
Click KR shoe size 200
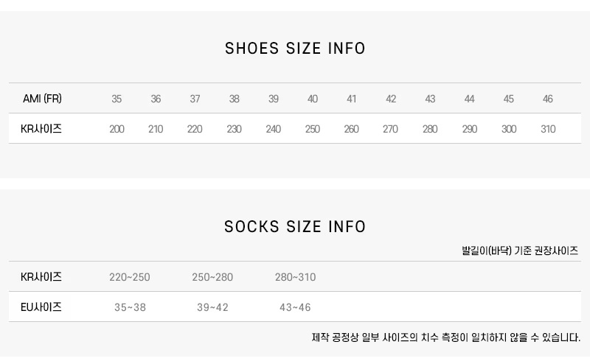(x=117, y=129)
